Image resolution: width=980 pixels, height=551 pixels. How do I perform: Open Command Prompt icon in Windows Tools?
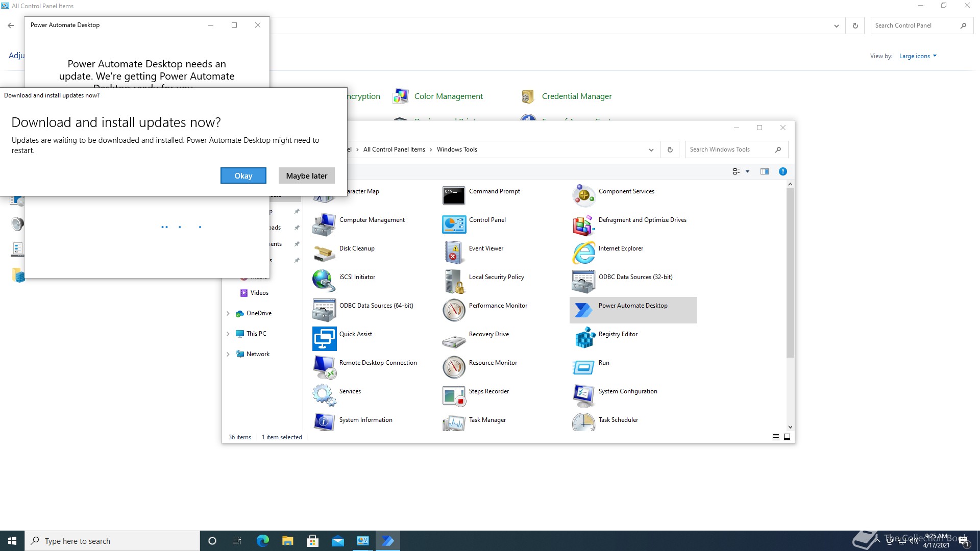click(454, 195)
